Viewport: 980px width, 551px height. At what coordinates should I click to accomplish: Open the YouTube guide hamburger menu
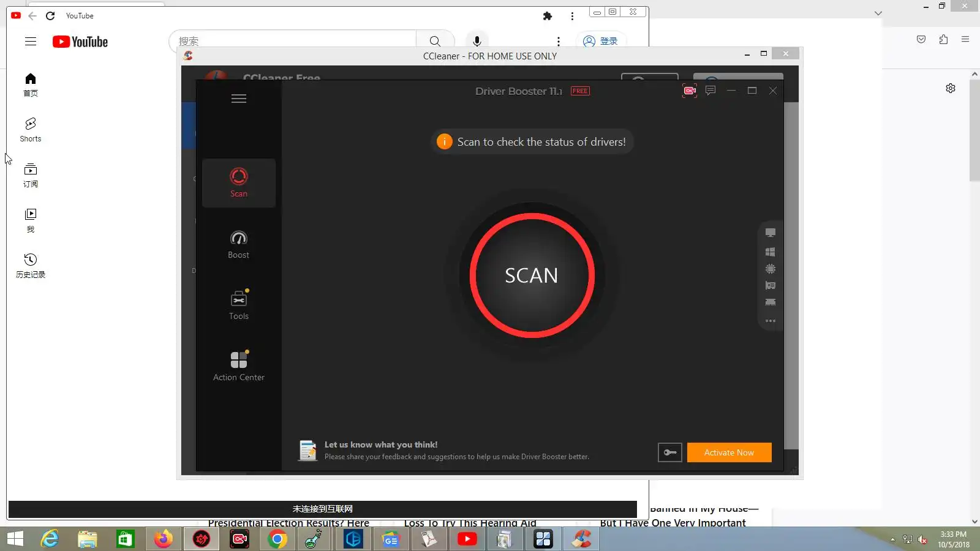[x=31, y=42]
